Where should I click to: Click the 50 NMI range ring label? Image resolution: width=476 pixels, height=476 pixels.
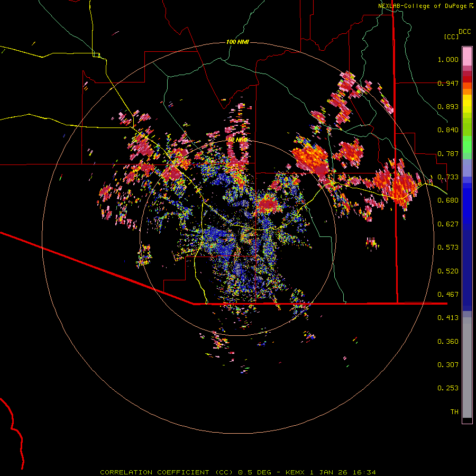point(237,140)
